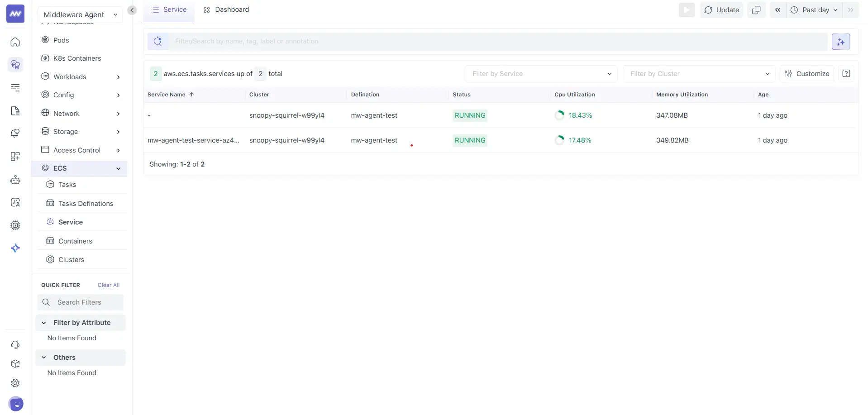Open the help question mark icon
The width and height of the screenshot is (868, 415).
846,74
